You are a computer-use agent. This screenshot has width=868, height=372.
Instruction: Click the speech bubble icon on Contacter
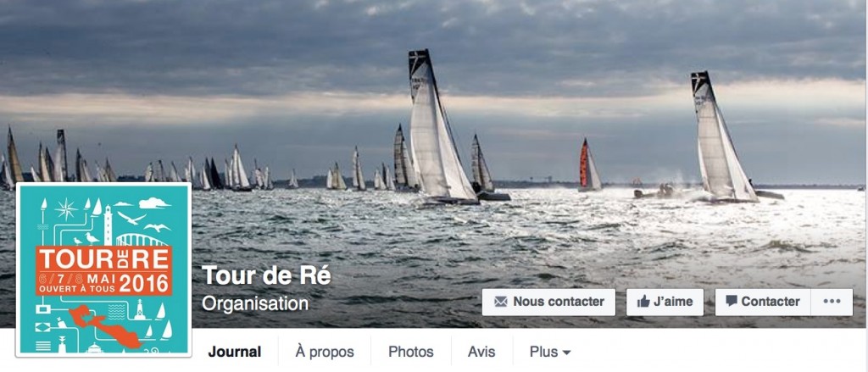click(x=732, y=301)
